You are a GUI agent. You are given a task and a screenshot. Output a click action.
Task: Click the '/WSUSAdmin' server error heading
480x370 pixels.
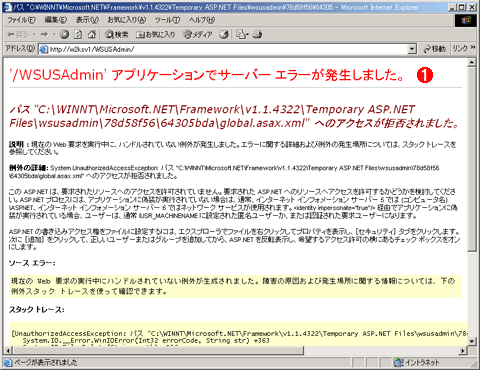click(x=206, y=75)
